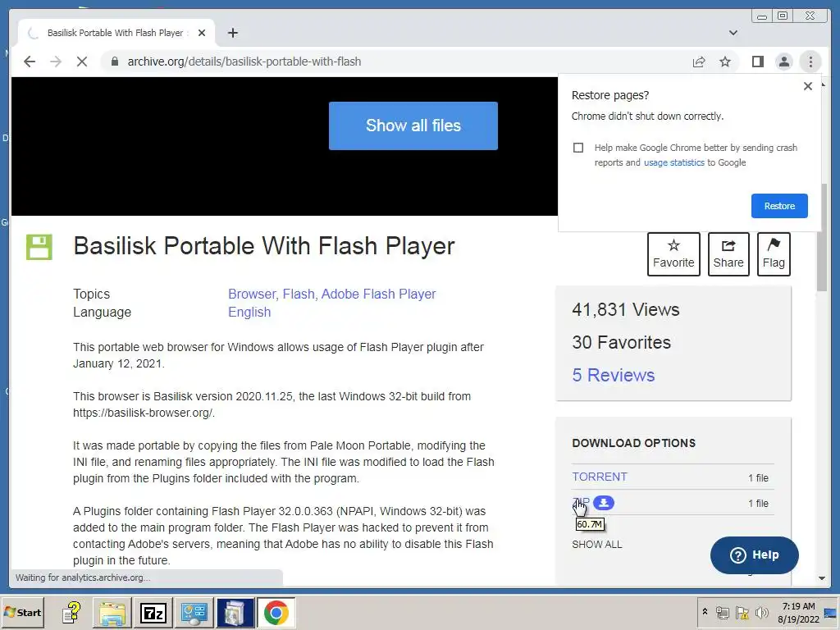840x630 pixels.
Task: Dismiss the Restore pages popup
Action: [808, 86]
